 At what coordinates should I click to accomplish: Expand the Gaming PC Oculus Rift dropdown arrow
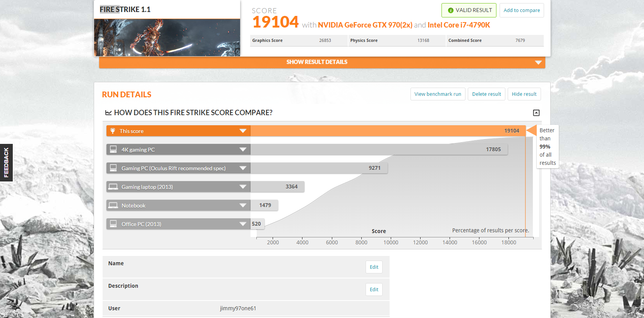point(243,168)
